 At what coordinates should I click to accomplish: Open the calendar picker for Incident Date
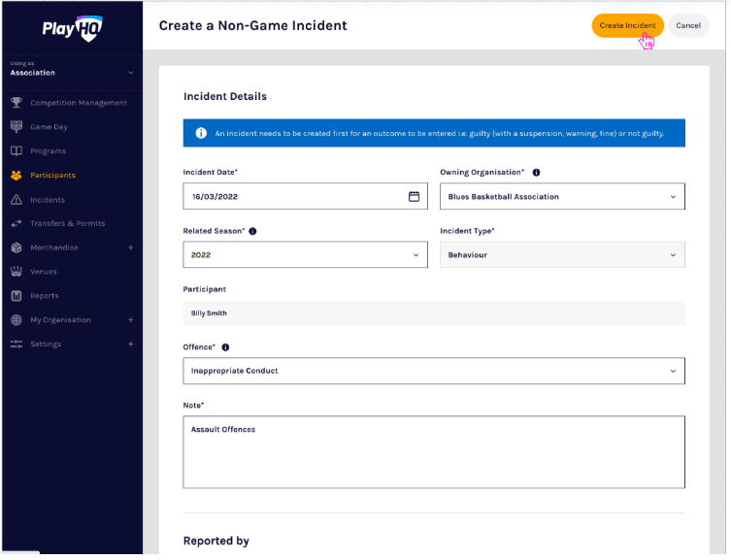coord(414,197)
